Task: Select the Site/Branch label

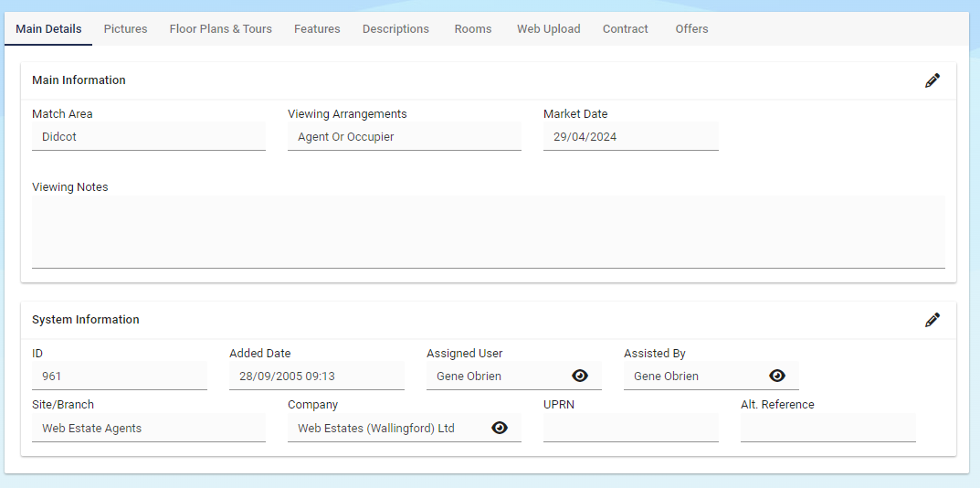Action: pos(63,405)
